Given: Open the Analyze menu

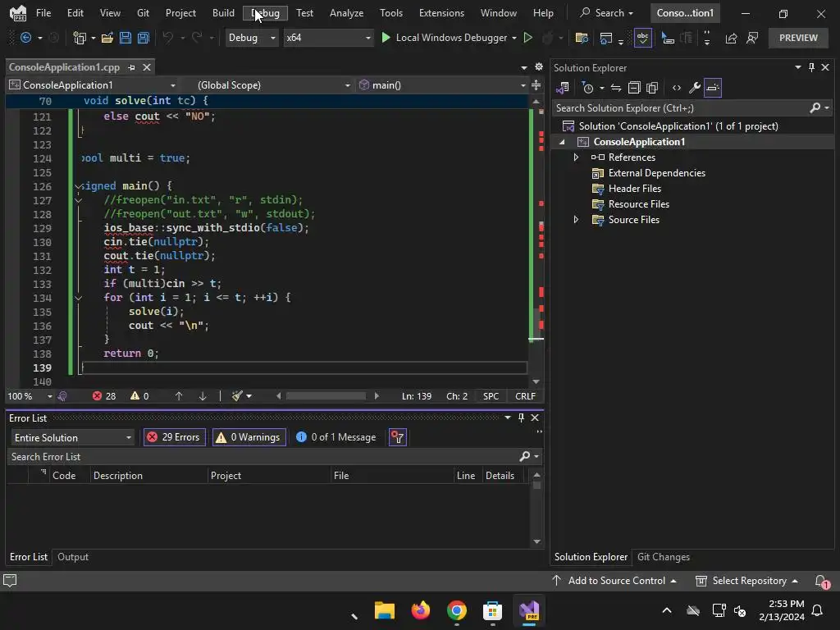Looking at the screenshot, I should click(x=347, y=13).
